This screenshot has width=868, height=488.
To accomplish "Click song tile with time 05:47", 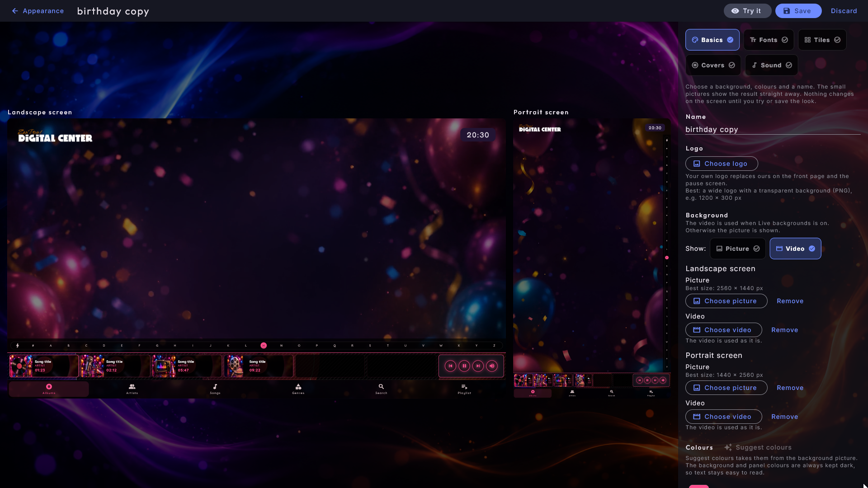I will coord(187,366).
